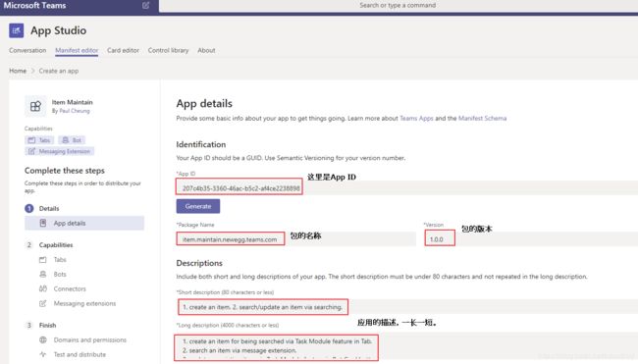This screenshot has height=364, width=638.
Task: Select Messaging extensions step
Action: [84, 303]
